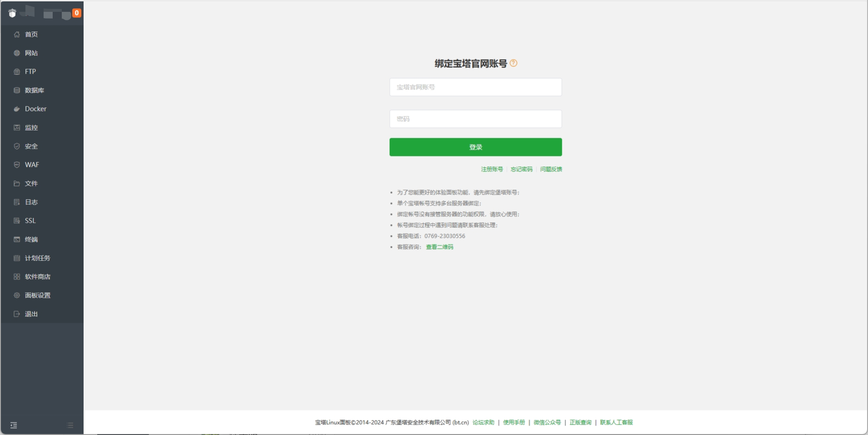Viewport: 868px width, 435px height.
Task: Open the 监控 (Monitoring) section
Action: (x=30, y=128)
